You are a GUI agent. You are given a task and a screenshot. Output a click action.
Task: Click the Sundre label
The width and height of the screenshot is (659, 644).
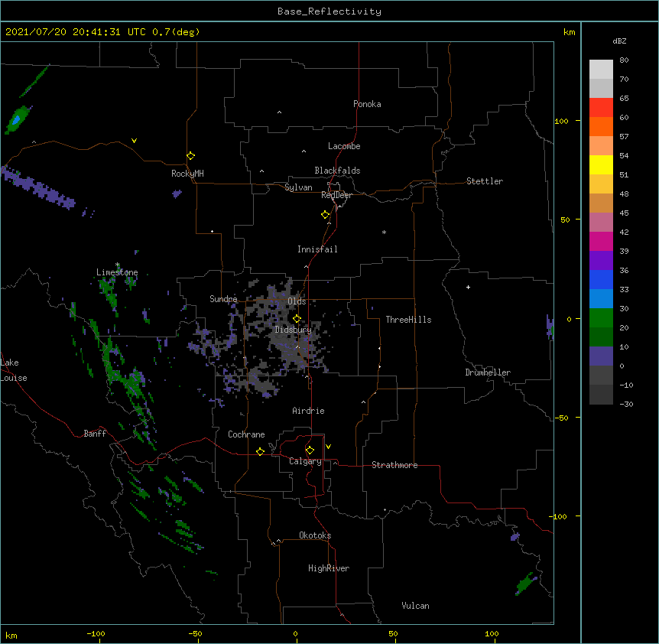[x=223, y=299]
